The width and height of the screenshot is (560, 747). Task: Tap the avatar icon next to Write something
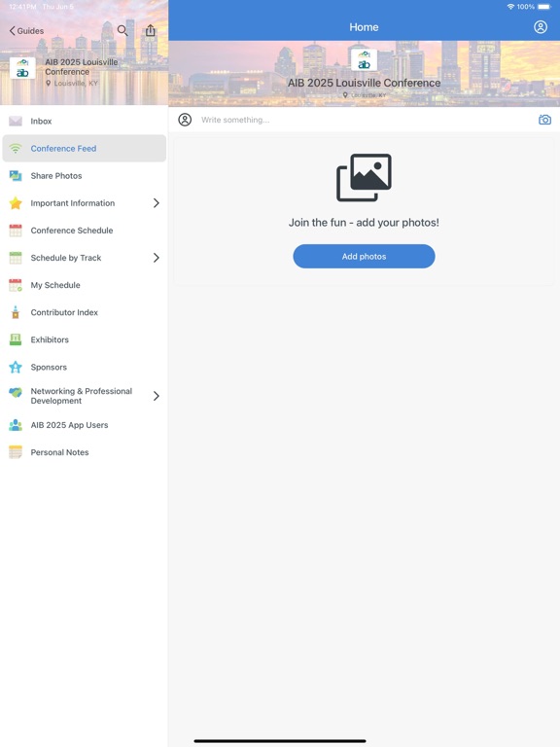pyautogui.click(x=185, y=120)
